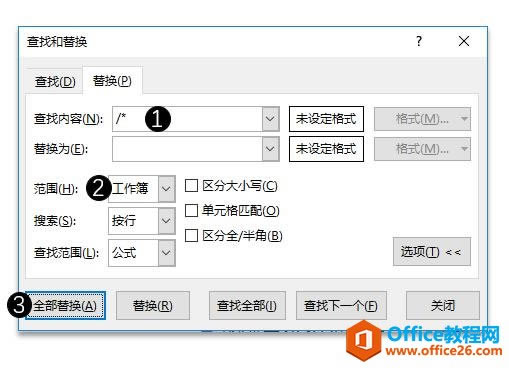This screenshot has width=509, height=368.
Task: Switch to the 查找(D) tab
Action: point(55,81)
